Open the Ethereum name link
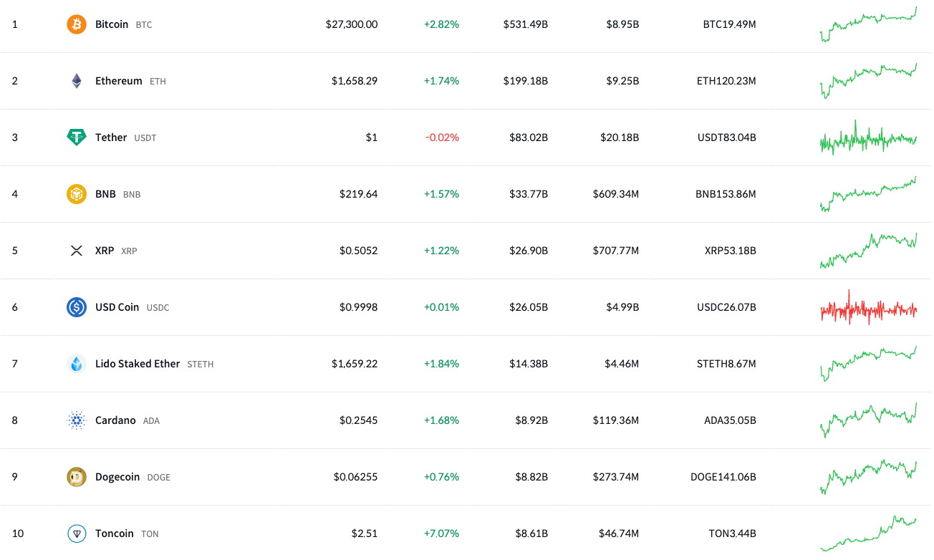The width and height of the screenshot is (934, 560). [x=119, y=81]
